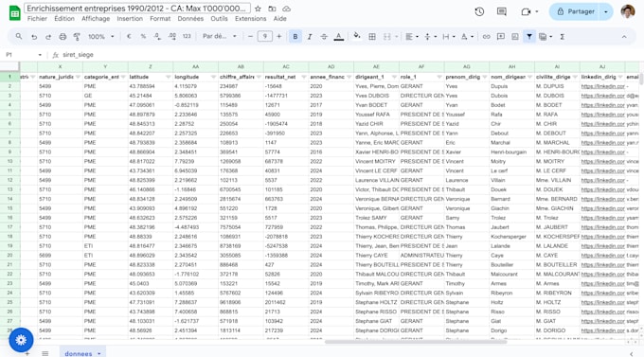Collapse the toolbar with chevron
The height and width of the screenshot is (357, 644).
(x=624, y=37)
